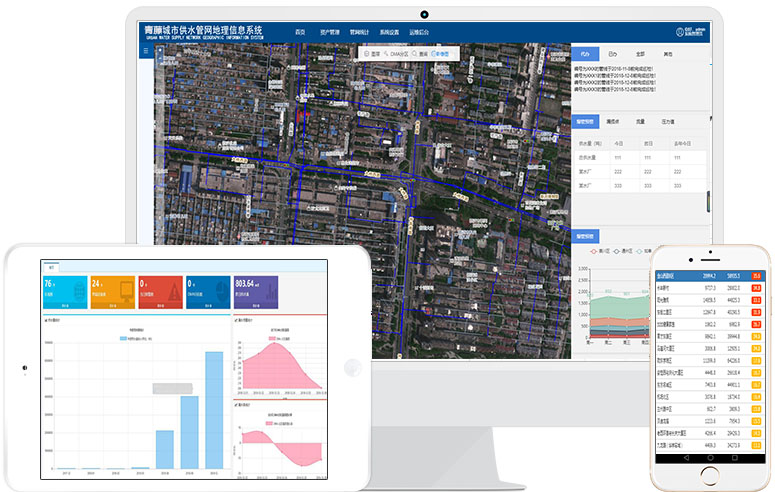
Task: Click the red warning triangle tile icon
Action: click(x=174, y=293)
